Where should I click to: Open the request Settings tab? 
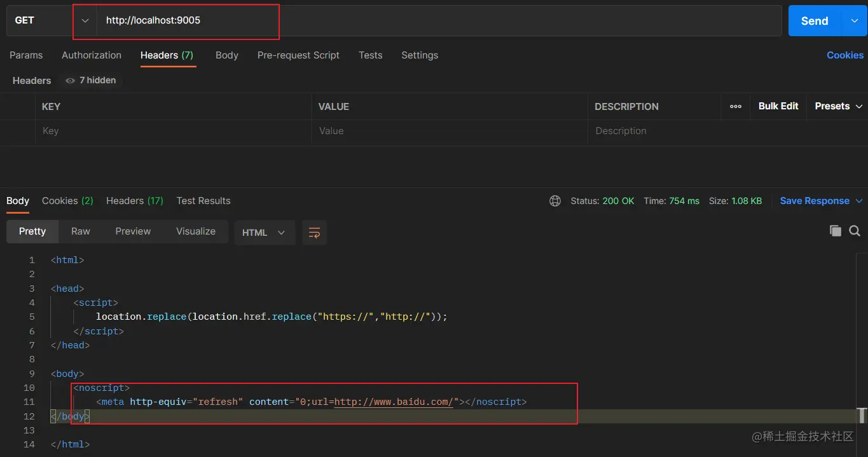420,55
